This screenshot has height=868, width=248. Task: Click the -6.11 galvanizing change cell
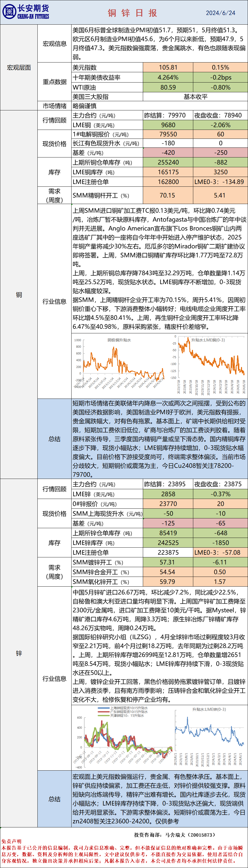pos(220,562)
